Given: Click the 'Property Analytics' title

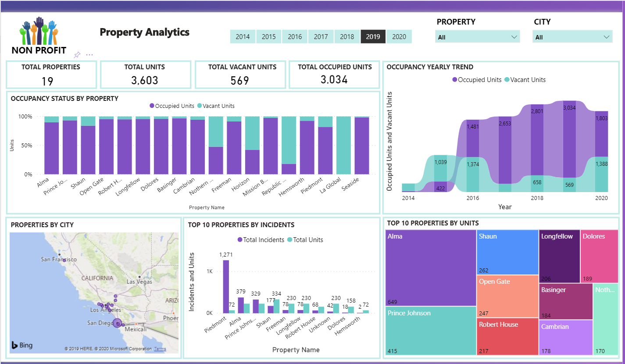Looking at the screenshot, I should tap(144, 32).
